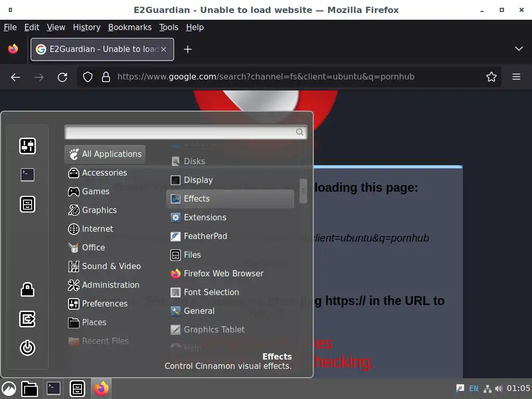Click Firefox window button in panel

pos(101,389)
